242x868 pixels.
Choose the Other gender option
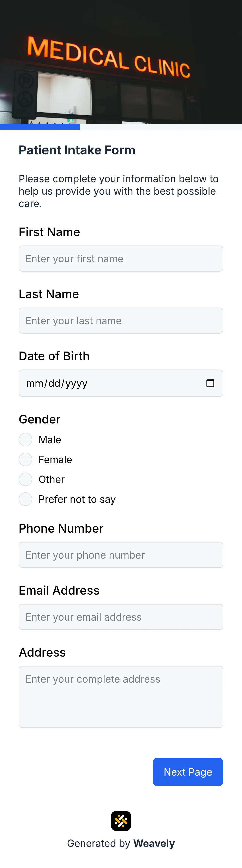pos(25,479)
